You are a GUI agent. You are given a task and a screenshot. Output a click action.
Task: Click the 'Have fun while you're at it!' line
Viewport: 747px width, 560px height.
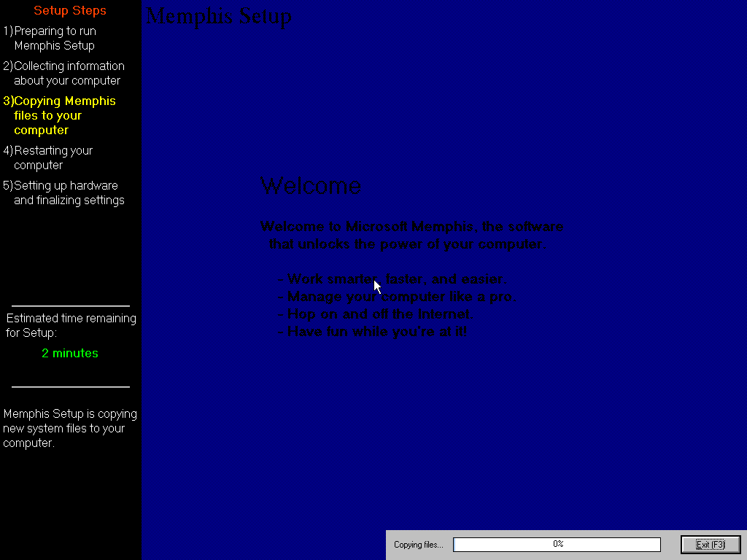[372, 332]
